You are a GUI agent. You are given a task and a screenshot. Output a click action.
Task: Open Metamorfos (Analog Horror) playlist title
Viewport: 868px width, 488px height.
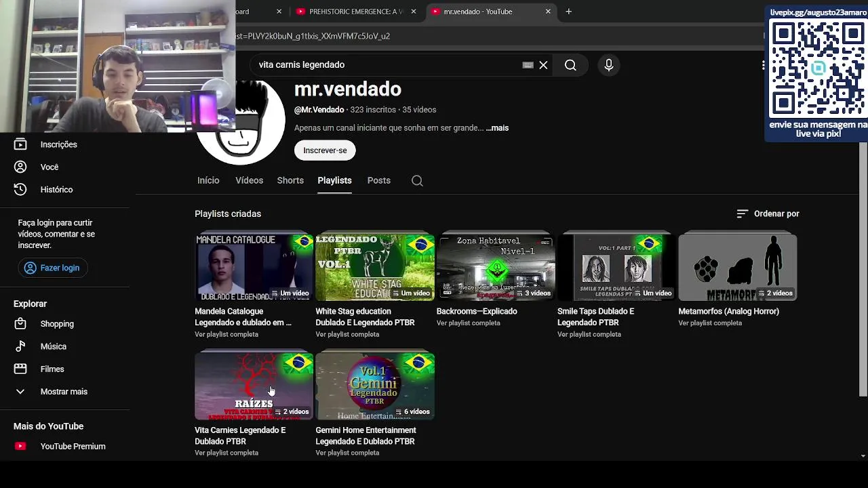pos(728,312)
